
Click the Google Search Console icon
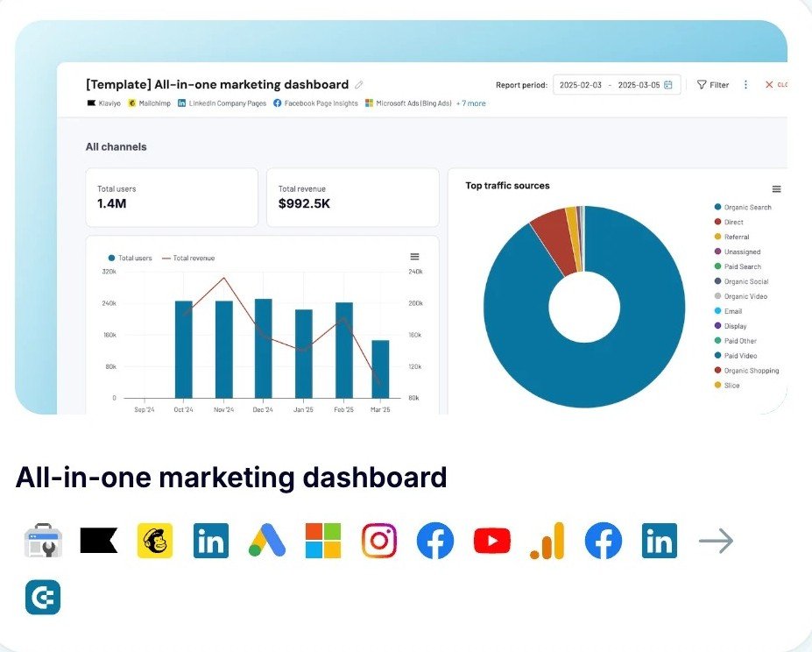point(42,541)
